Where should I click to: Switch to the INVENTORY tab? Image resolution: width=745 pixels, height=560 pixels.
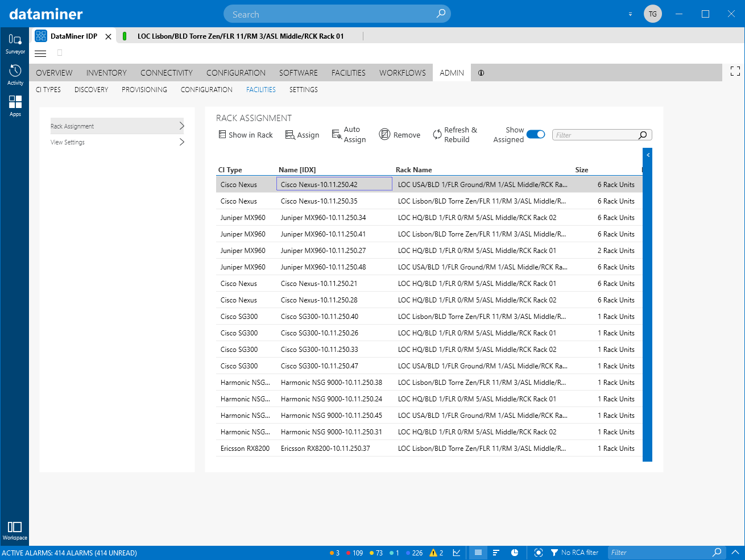[106, 73]
